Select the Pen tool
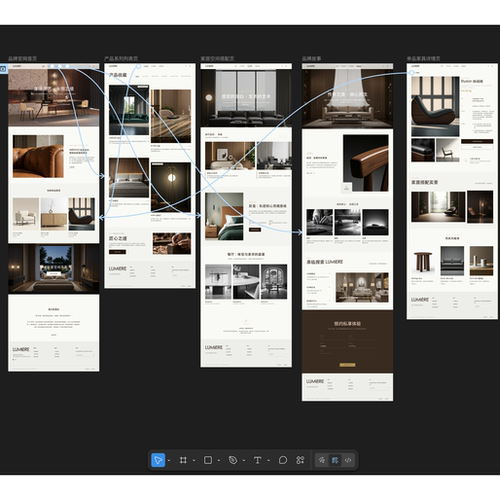The height and width of the screenshot is (500, 500). (x=233, y=460)
